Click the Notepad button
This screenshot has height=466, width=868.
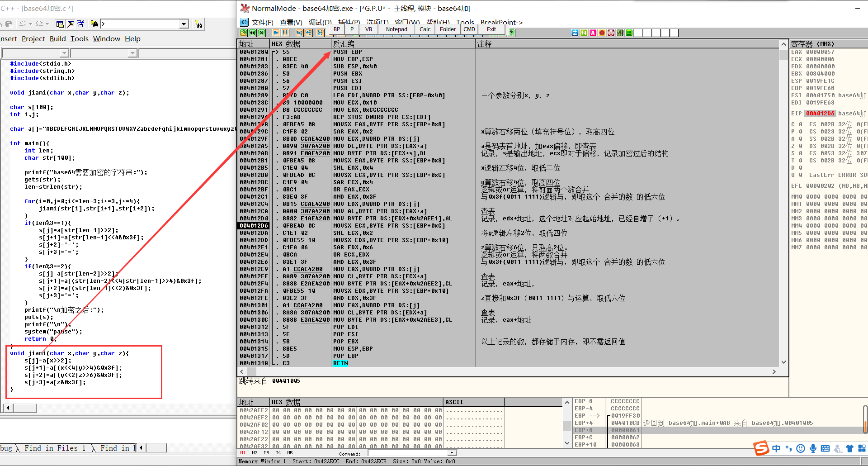pos(396,29)
